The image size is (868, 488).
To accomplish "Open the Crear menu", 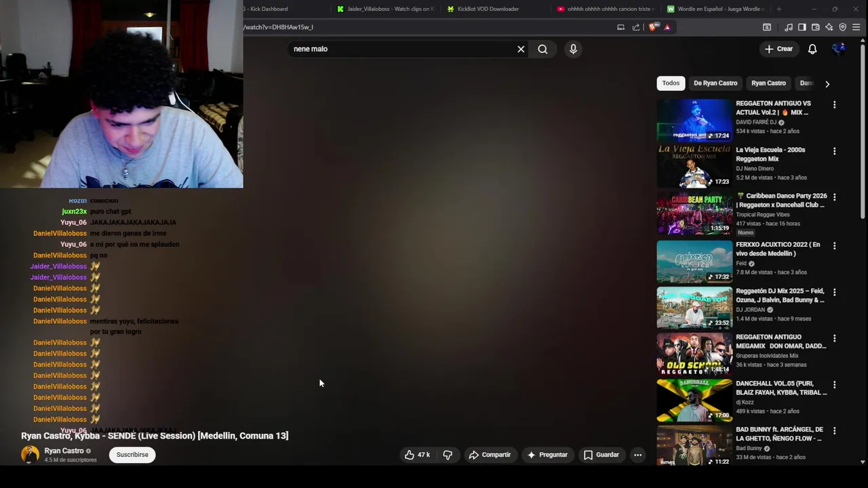I will point(778,49).
